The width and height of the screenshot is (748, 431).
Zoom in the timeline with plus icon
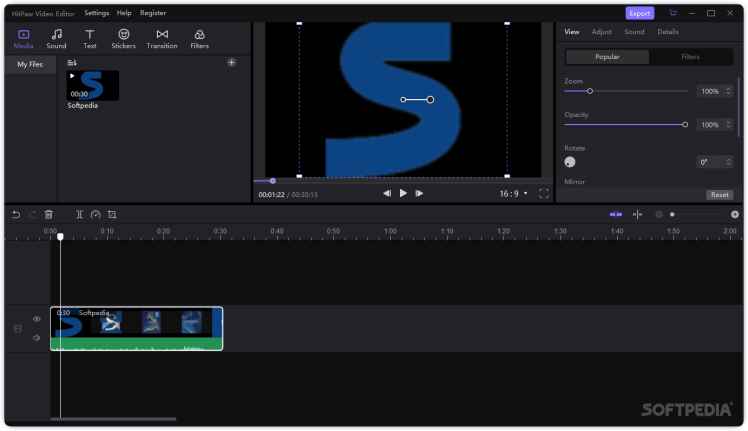tap(735, 215)
